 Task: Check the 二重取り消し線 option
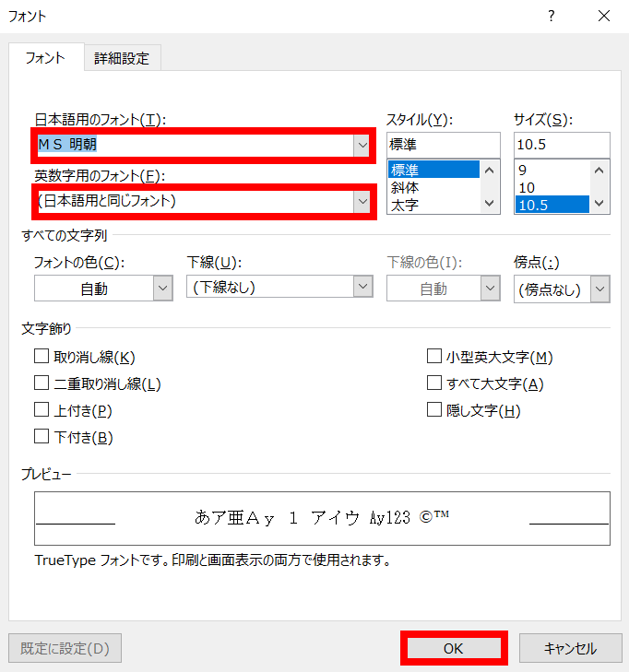[x=42, y=383]
